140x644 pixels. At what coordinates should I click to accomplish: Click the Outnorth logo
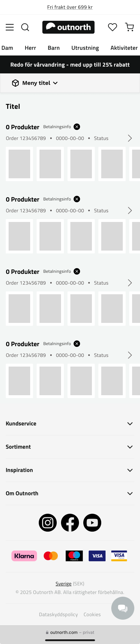68,27
